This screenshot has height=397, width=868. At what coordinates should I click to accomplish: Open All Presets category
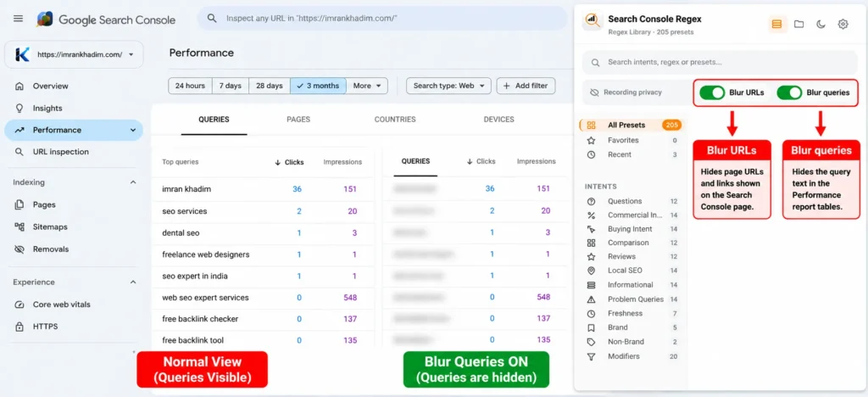[x=631, y=126]
